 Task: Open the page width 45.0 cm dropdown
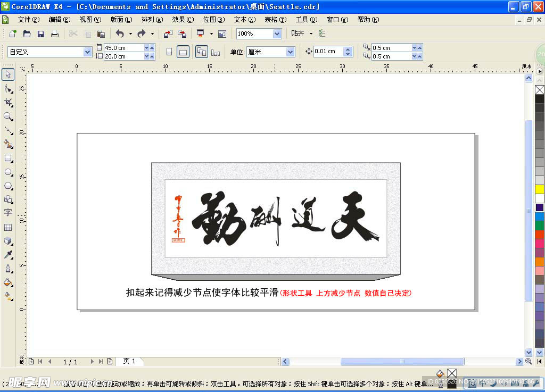click(146, 47)
